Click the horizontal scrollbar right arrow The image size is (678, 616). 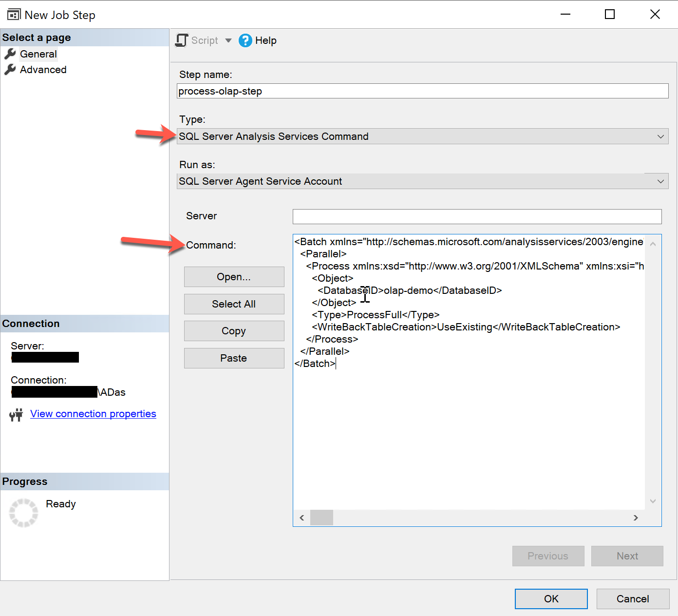pos(636,518)
